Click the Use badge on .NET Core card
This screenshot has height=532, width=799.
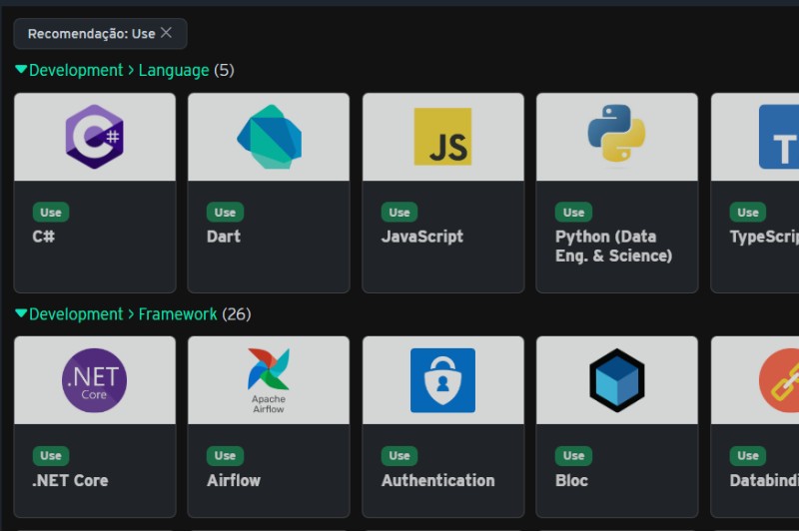[x=51, y=455]
